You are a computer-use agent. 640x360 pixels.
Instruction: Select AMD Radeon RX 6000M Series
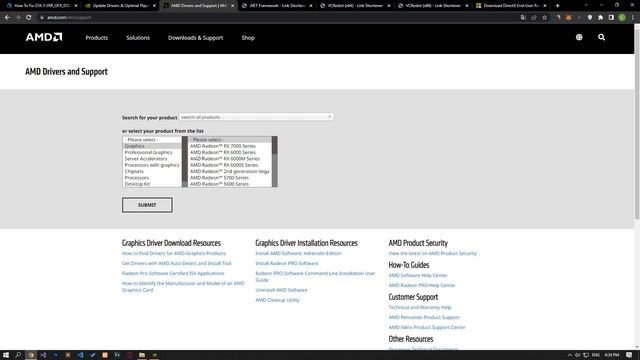pos(230,159)
